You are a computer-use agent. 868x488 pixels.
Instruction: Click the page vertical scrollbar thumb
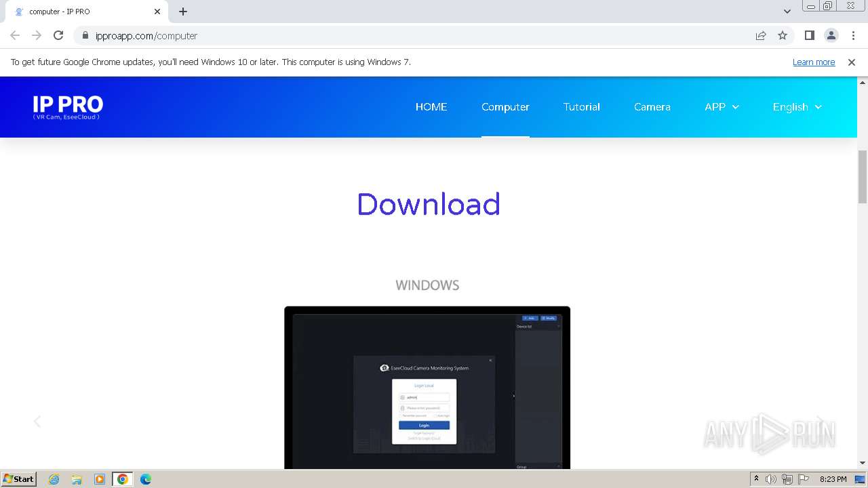click(x=863, y=176)
